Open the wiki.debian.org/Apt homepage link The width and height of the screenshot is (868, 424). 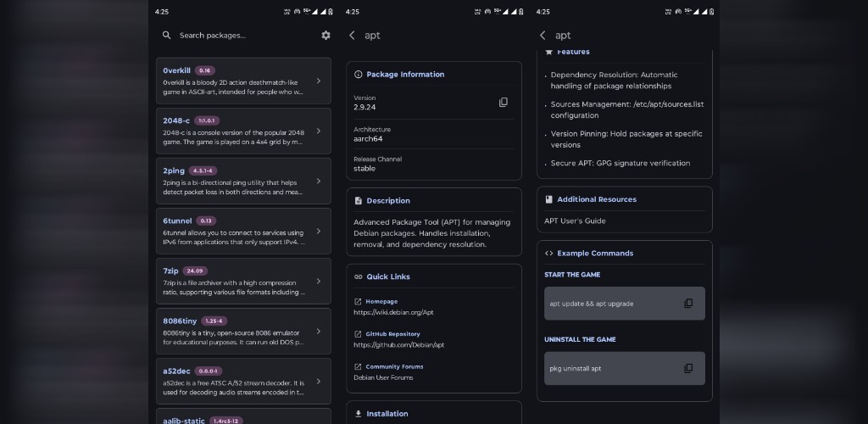click(x=393, y=312)
